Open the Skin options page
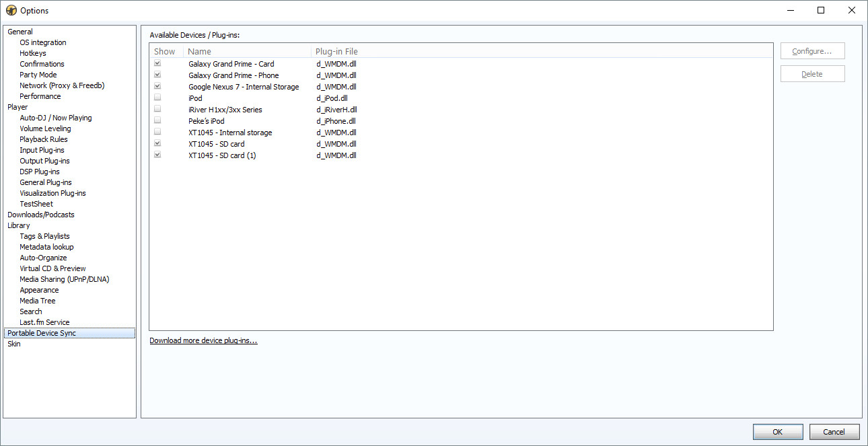The height and width of the screenshot is (446, 868). pyautogui.click(x=14, y=344)
